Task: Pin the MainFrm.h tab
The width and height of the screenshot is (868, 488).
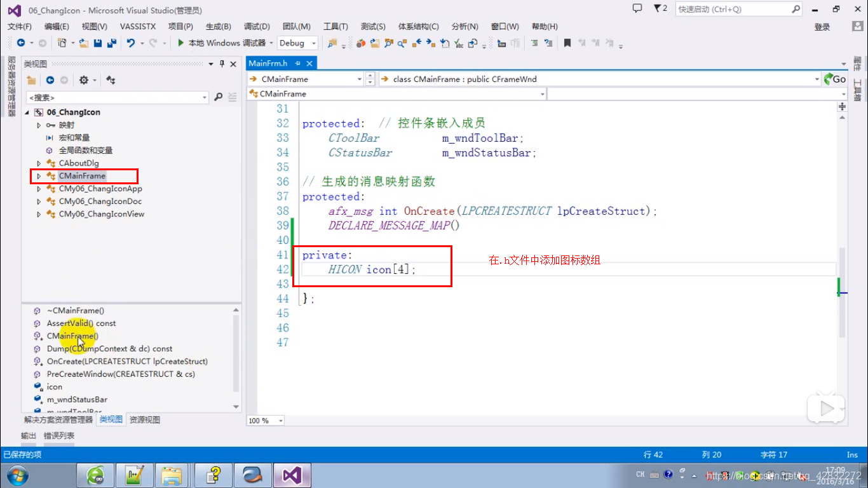Action: 297,64
